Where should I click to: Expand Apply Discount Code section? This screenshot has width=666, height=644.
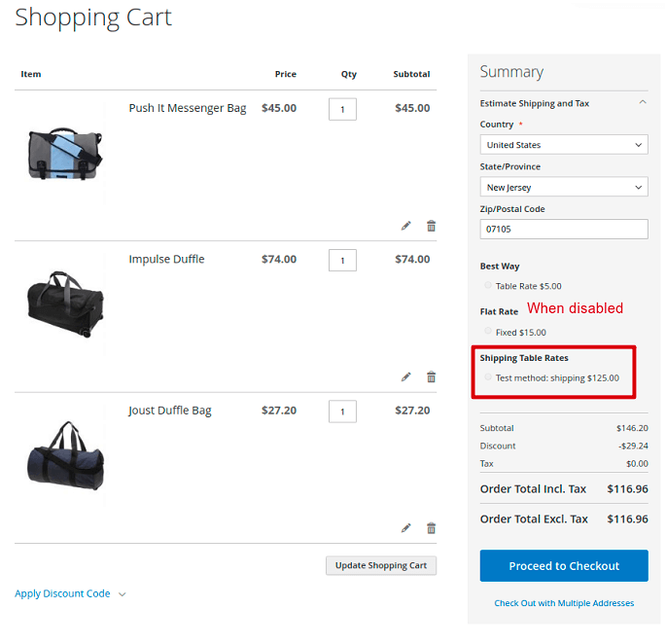70,593
